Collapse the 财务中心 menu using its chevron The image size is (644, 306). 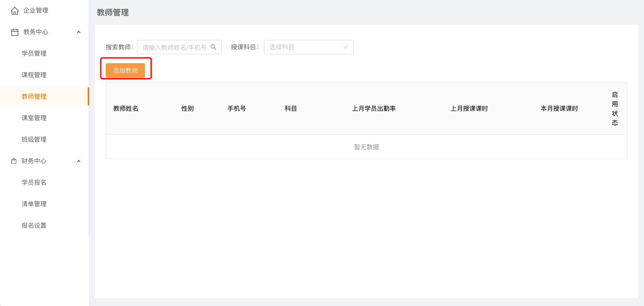[79, 161]
